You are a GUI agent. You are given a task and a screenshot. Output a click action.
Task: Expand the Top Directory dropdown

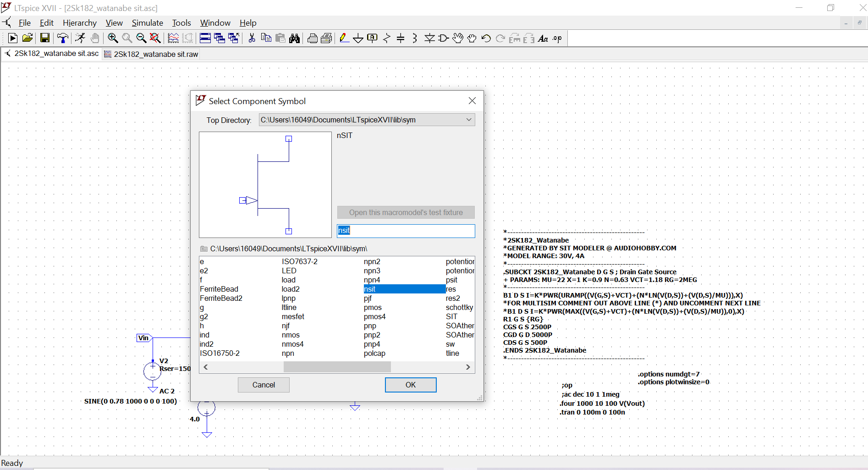[x=469, y=120]
